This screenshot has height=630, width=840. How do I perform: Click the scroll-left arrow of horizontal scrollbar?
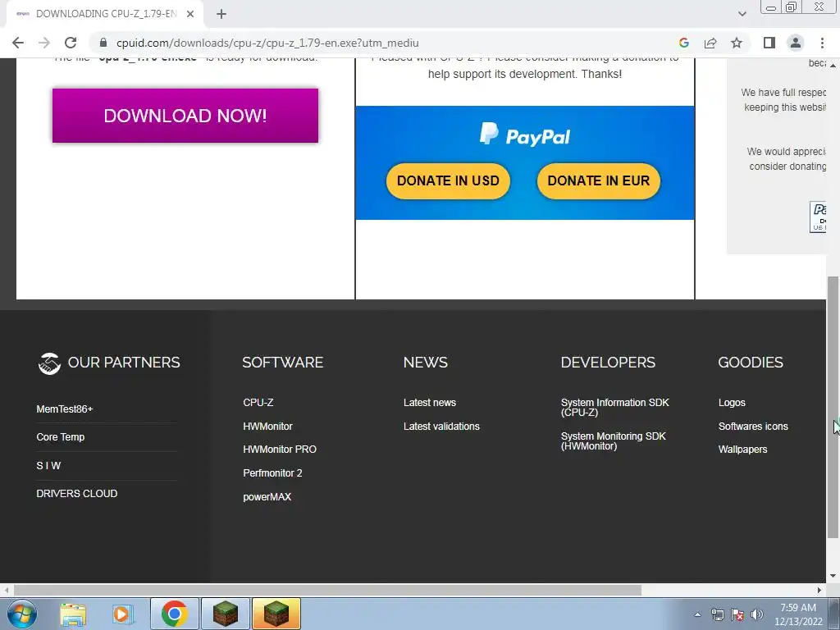7,591
